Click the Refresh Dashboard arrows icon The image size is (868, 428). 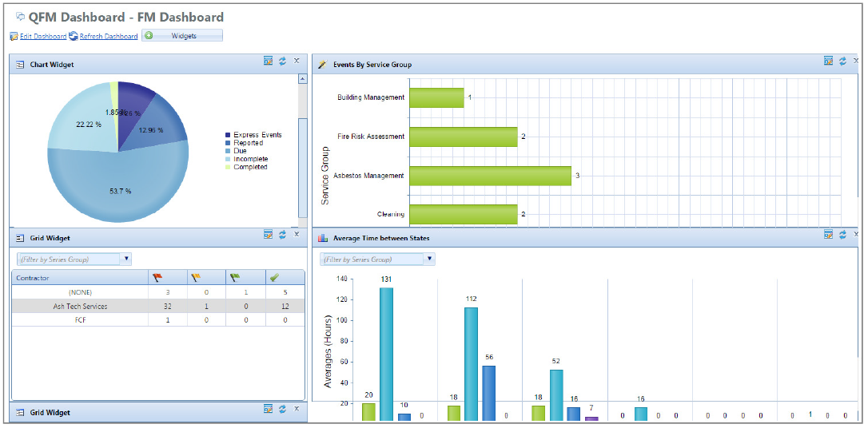[74, 37]
